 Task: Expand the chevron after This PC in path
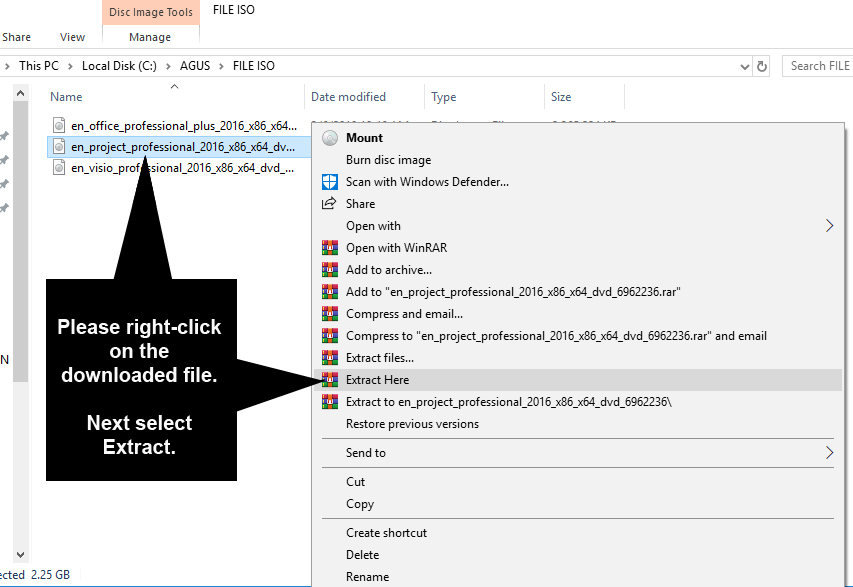click(70, 66)
